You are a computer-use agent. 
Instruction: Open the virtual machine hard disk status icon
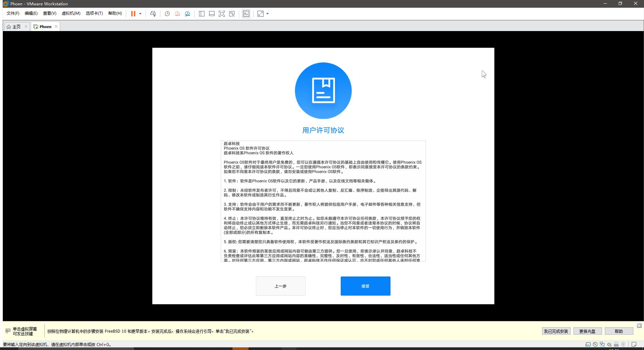click(588, 344)
